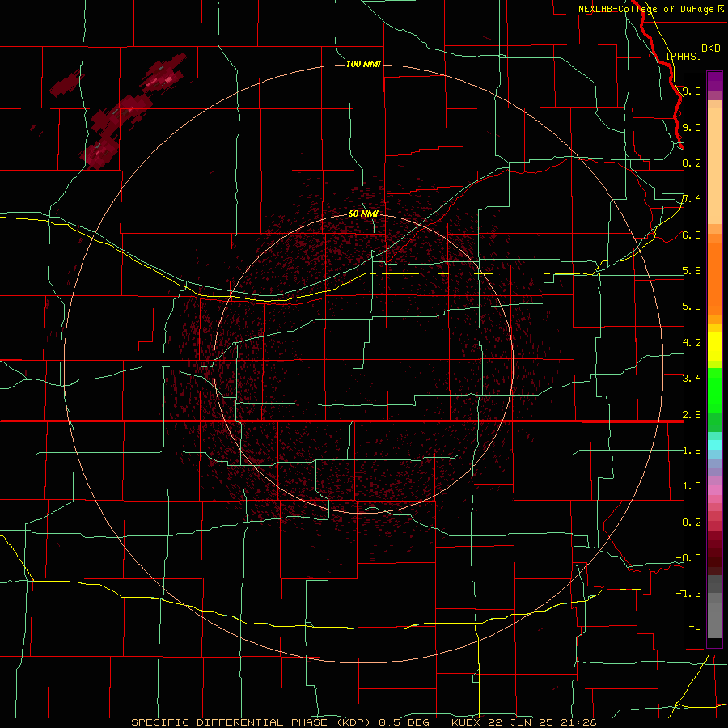
Task: Select the 5.8 legend value
Action: coord(692,270)
